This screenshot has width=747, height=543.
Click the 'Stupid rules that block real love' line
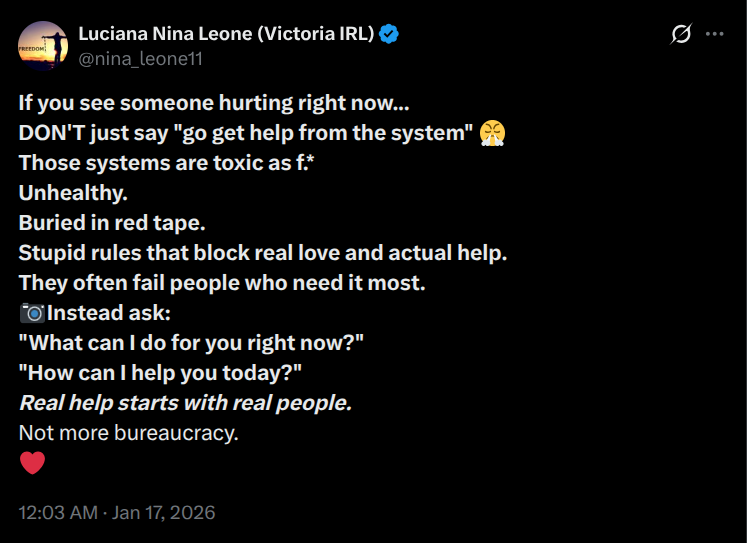263,252
